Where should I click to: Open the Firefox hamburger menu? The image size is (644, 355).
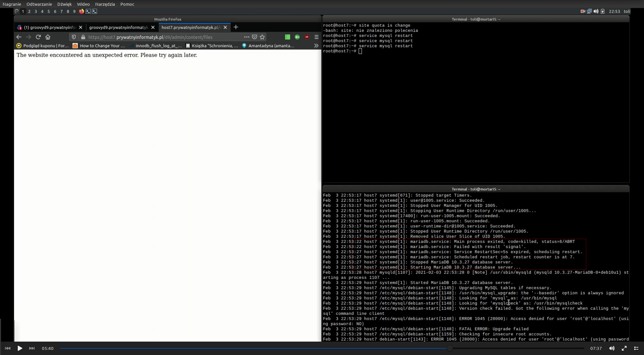[316, 37]
